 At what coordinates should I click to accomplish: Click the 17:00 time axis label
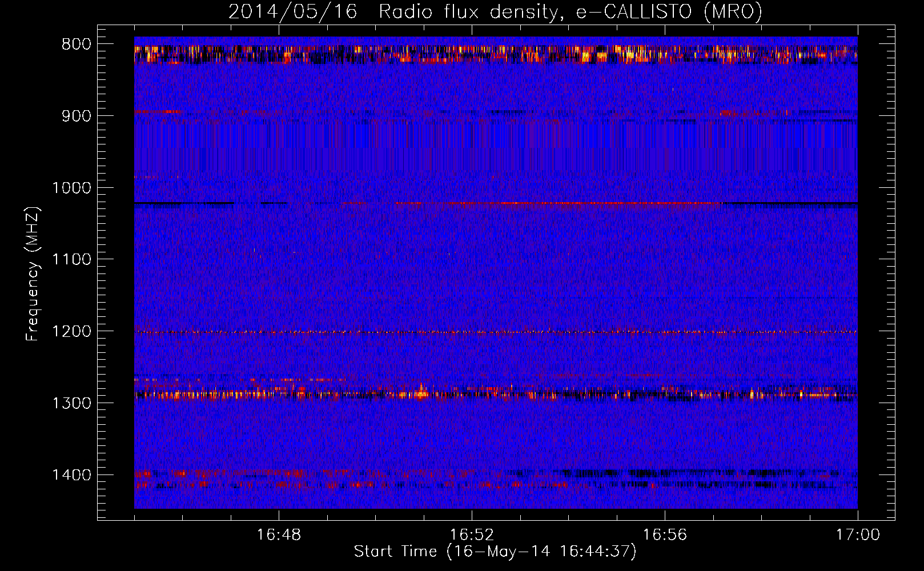point(858,535)
